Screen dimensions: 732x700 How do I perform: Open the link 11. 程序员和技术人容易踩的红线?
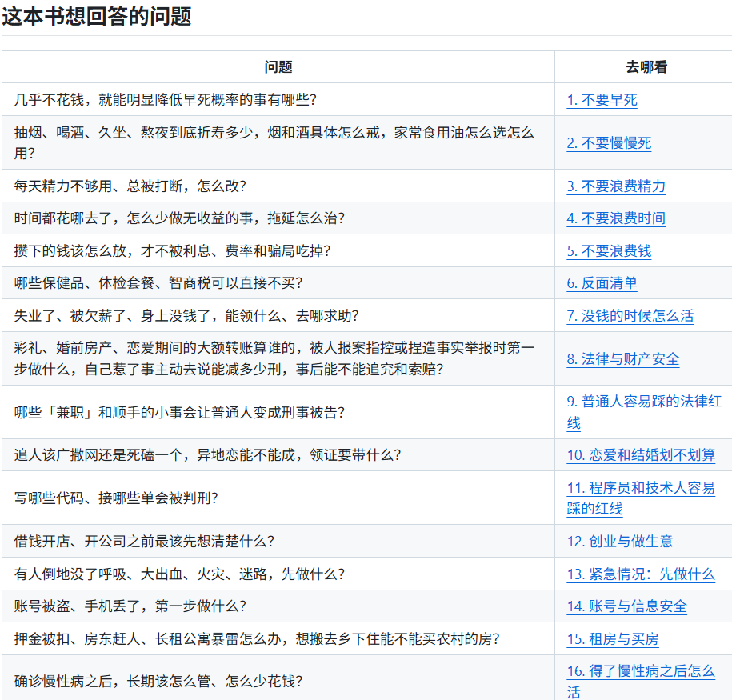click(x=641, y=498)
